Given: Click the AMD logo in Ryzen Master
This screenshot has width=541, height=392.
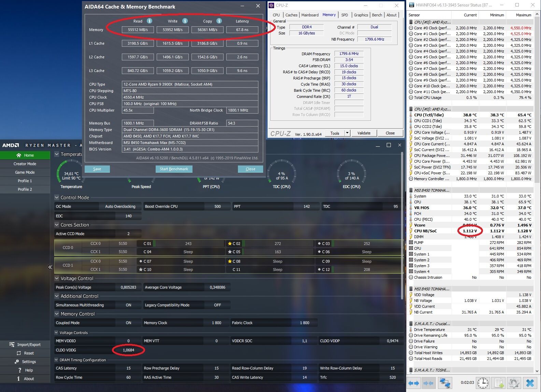Looking at the screenshot, I should click(11, 145).
